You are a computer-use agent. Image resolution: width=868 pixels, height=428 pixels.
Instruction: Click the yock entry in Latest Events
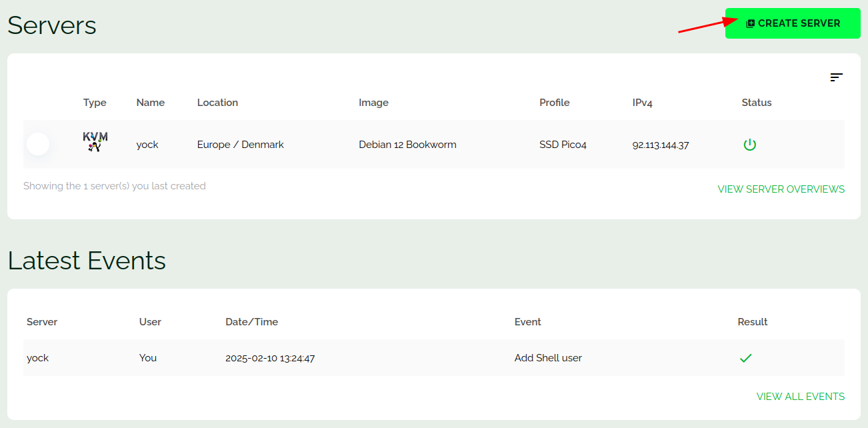point(38,358)
